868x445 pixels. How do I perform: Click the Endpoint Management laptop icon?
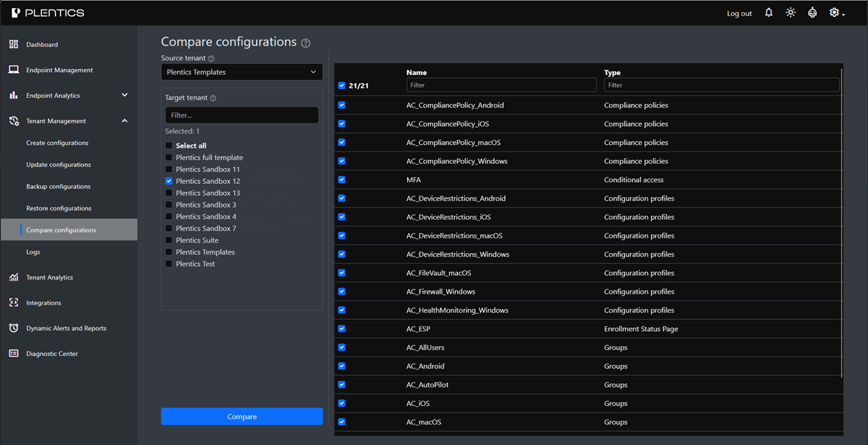[x=13, y=70]
